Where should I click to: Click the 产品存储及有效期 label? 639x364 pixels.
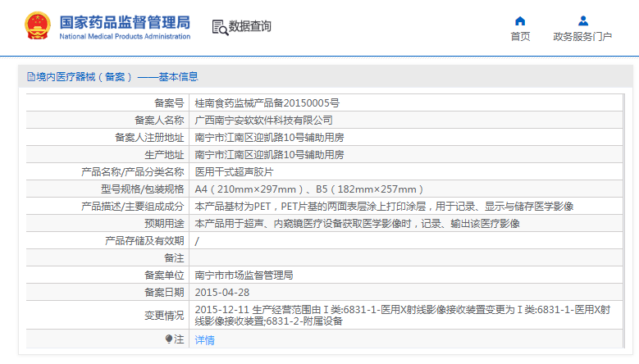(144, 241)
